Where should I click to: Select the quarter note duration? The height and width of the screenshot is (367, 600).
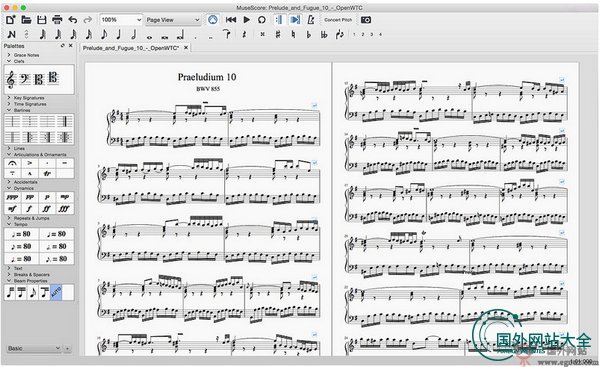click(x=119, y=34)
